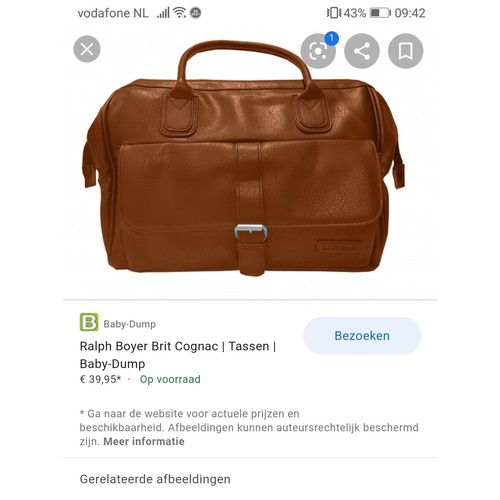This screenshot has height=500, width=500.
Task: Click the Bezoeken button
Action: coord(362,336)
